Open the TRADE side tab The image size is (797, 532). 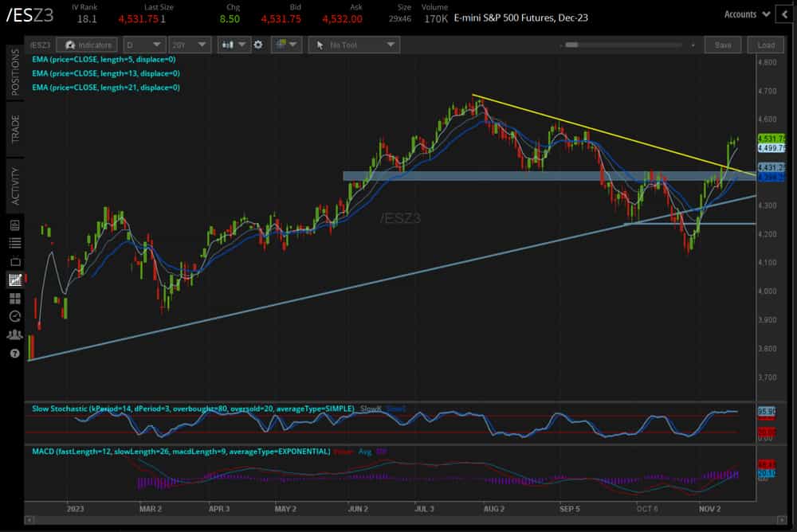coord(14,129)
